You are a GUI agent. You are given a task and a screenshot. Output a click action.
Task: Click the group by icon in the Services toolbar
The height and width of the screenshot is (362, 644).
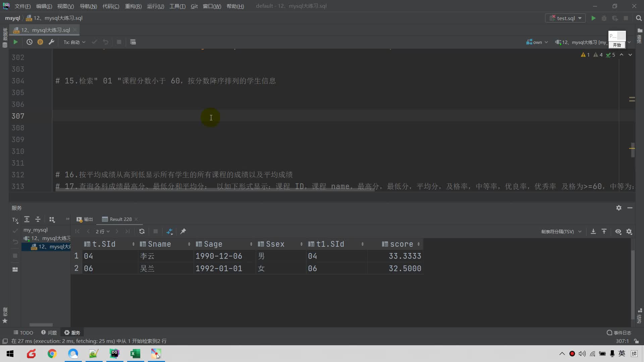click(52, 219)
